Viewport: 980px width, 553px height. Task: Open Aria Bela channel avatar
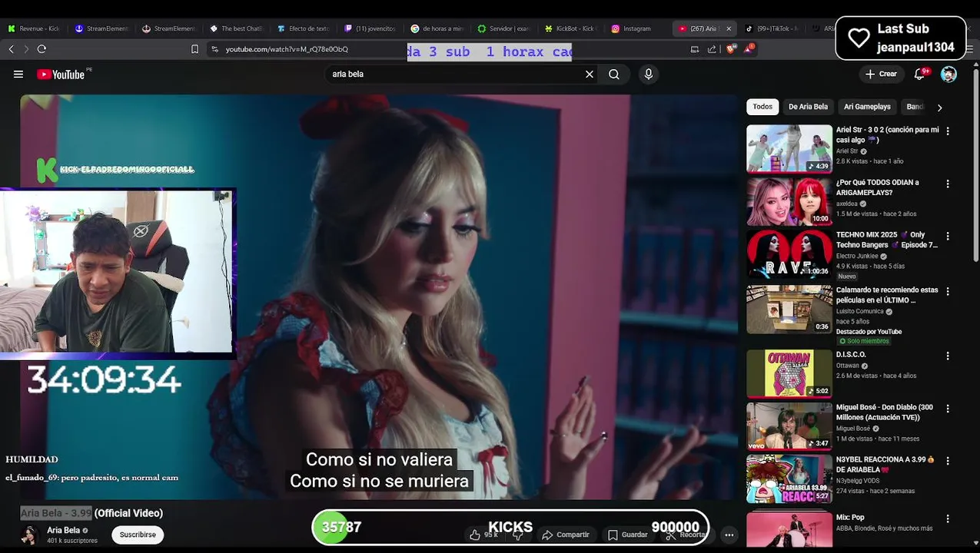click(31, 535)
